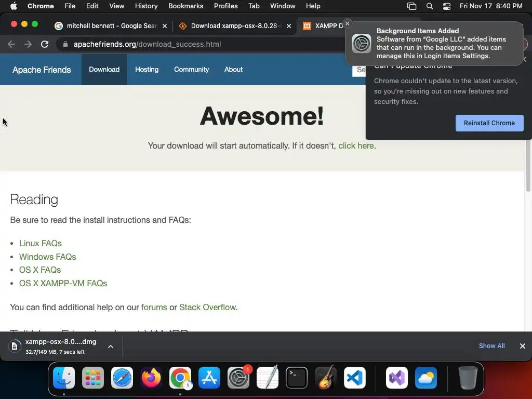Viewport: 532px width, 399px height.
Task: Launch Firefox from the Dock
Action: [151, 378]
